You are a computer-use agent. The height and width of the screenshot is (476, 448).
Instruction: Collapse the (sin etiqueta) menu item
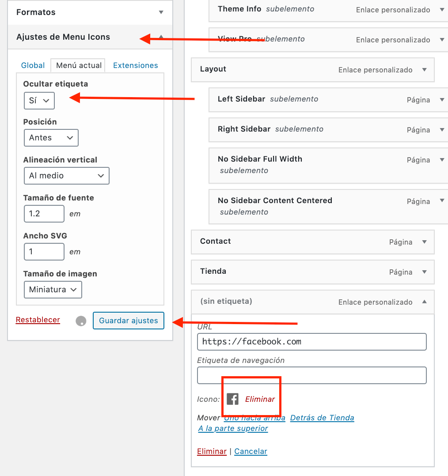pos(424,302)
